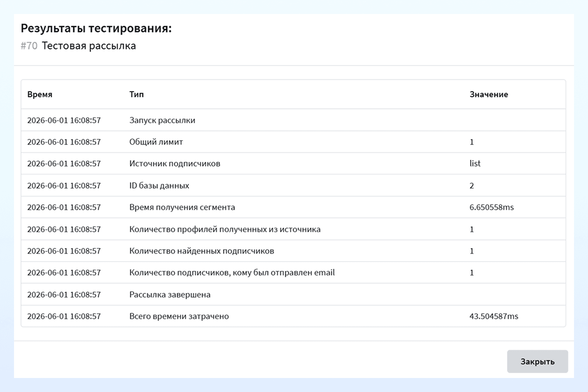Select the Тип column header

pyautogui.click(x=137, y=94)
